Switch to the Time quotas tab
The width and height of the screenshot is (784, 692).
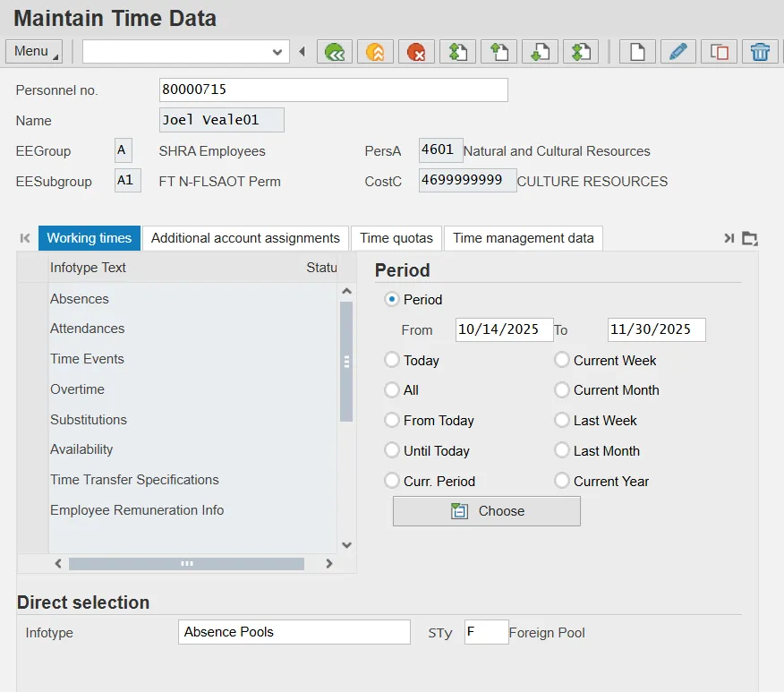tap(396, 238)
